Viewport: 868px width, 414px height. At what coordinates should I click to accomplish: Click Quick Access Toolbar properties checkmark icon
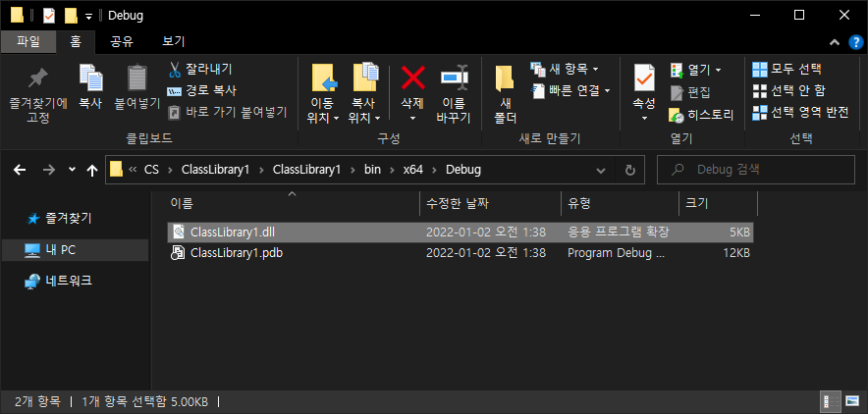point(49,16)
